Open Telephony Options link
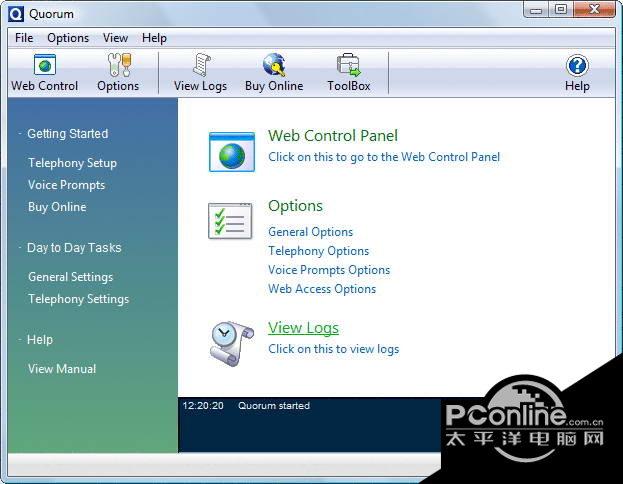 (x=318, y=251)
